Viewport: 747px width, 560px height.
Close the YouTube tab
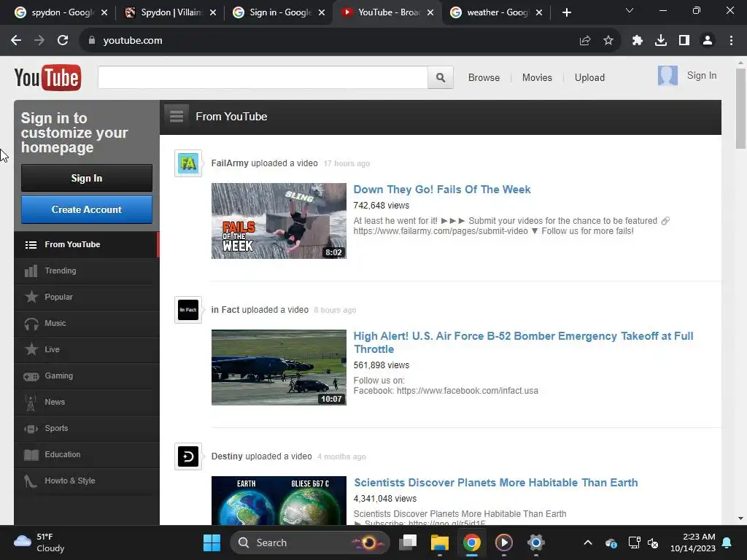point(430,12)
